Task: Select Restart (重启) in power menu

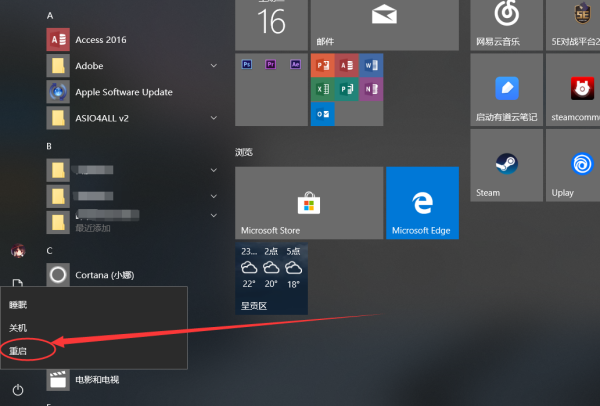Action: (x=20, y=351)
